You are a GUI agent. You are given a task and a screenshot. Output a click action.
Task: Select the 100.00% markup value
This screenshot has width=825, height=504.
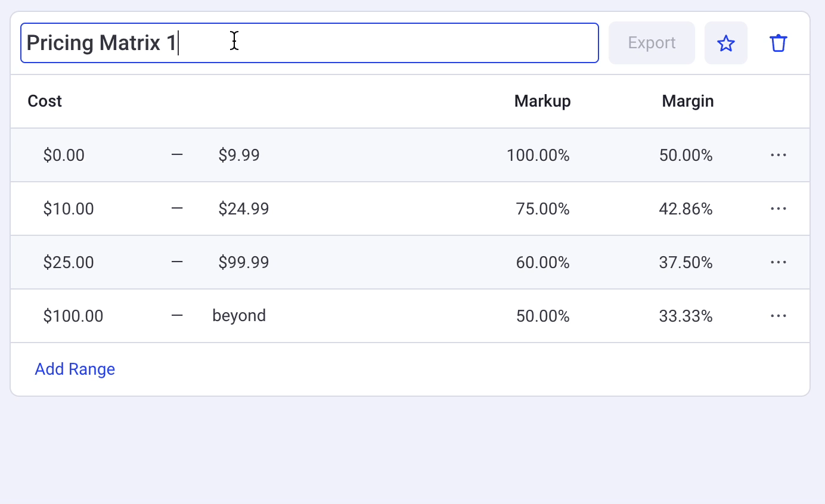(538, 155)
